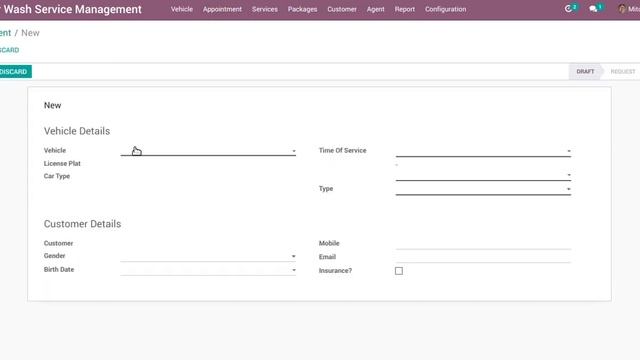Click the teal DISCARD button

tap(15, 71)
